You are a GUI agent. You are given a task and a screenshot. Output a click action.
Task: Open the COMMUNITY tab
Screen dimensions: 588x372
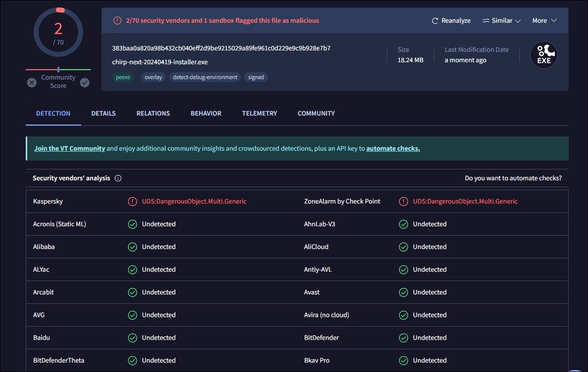coord(316,113)
